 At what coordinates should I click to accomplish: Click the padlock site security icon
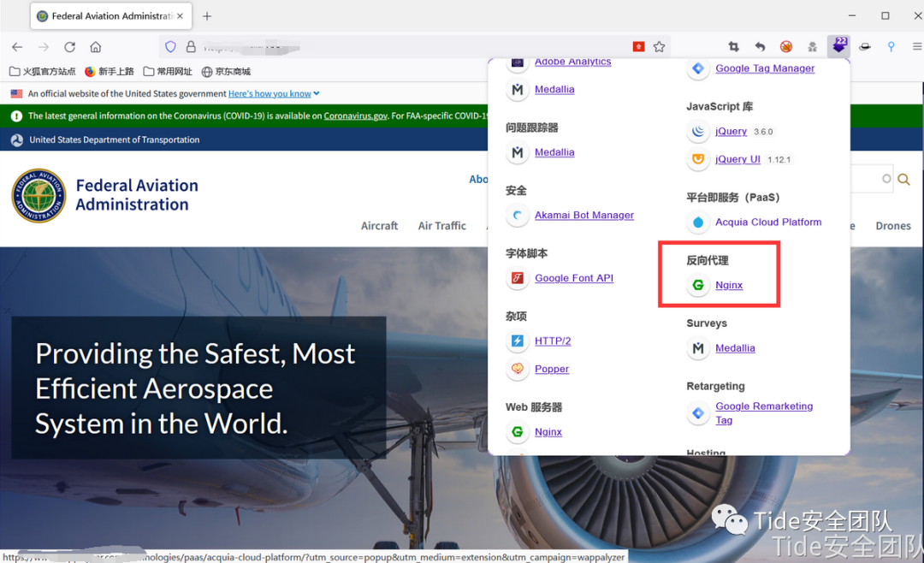pos(191,46)
